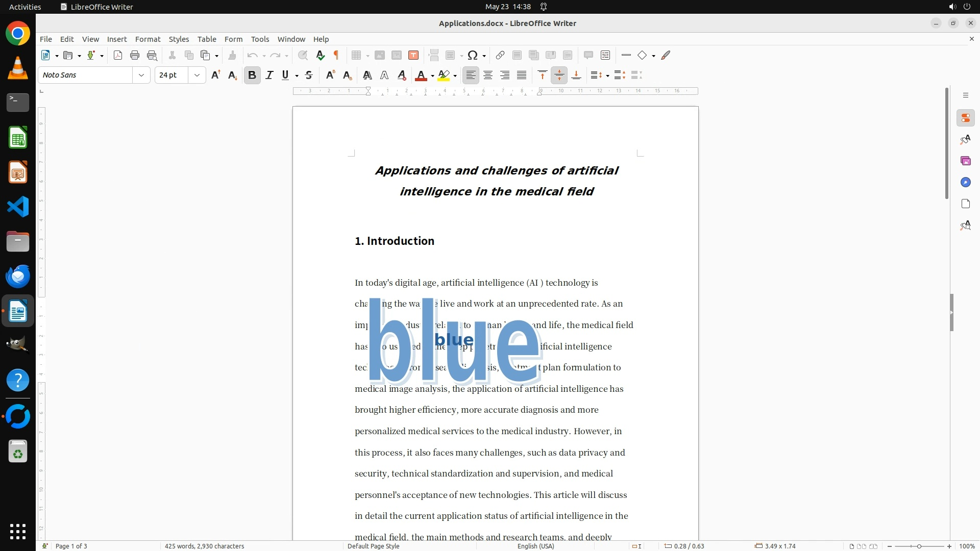Screen dimensions: 980x551
Task: Click the Export as PDF icon
Action: point(118,55)
